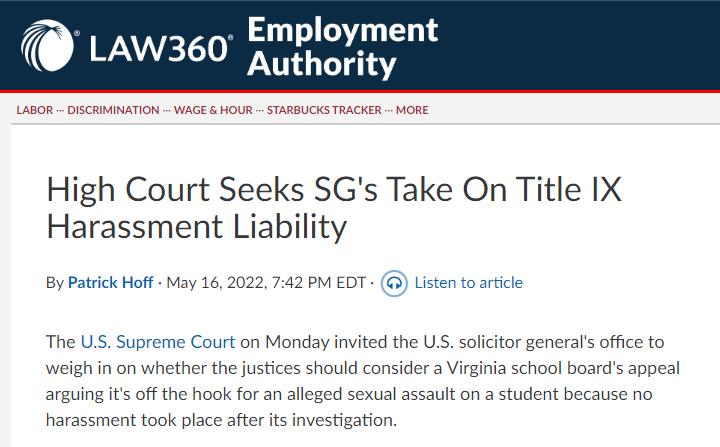Click the article's opening paragraph text
Screen dimensions: 720x447
[360, 394]
